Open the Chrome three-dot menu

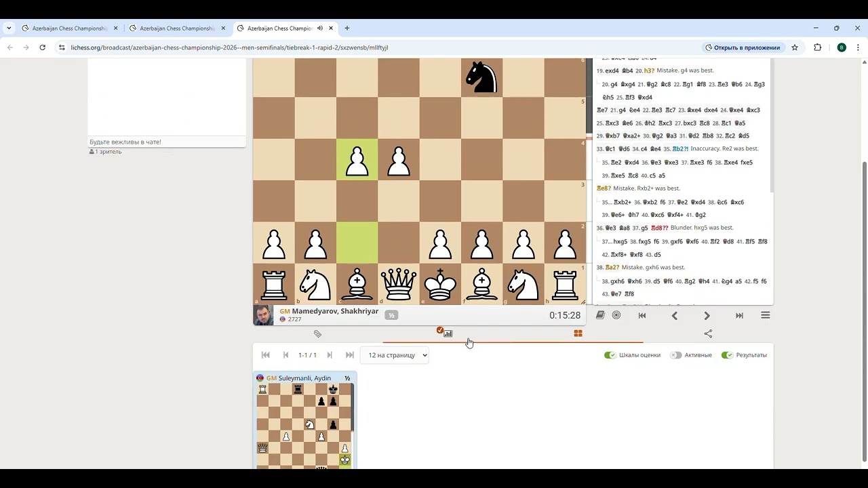click(858, 47)
